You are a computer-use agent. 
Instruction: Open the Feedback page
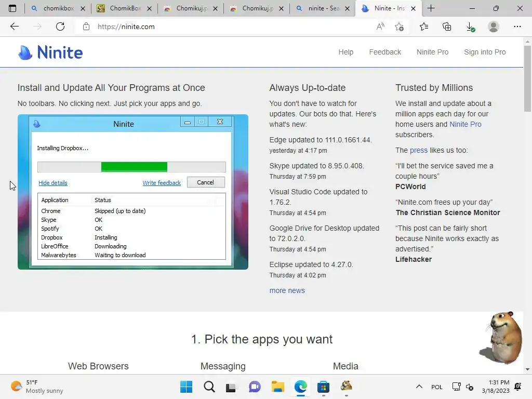[385, 52]
